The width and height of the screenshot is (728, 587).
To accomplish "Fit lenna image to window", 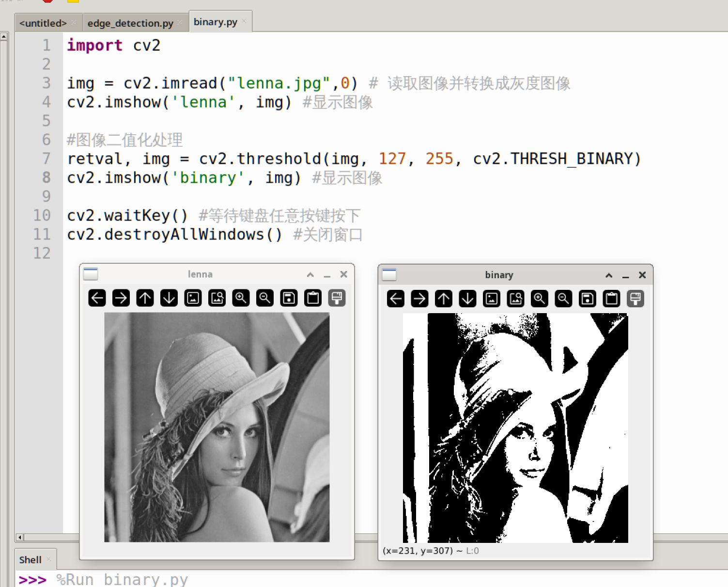I will pyautogui.click(x=217, y=298).
